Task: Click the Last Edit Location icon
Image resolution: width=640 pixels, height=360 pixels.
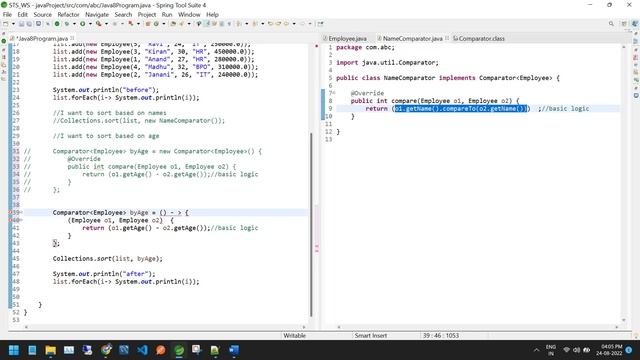Action: click(270, 24)
